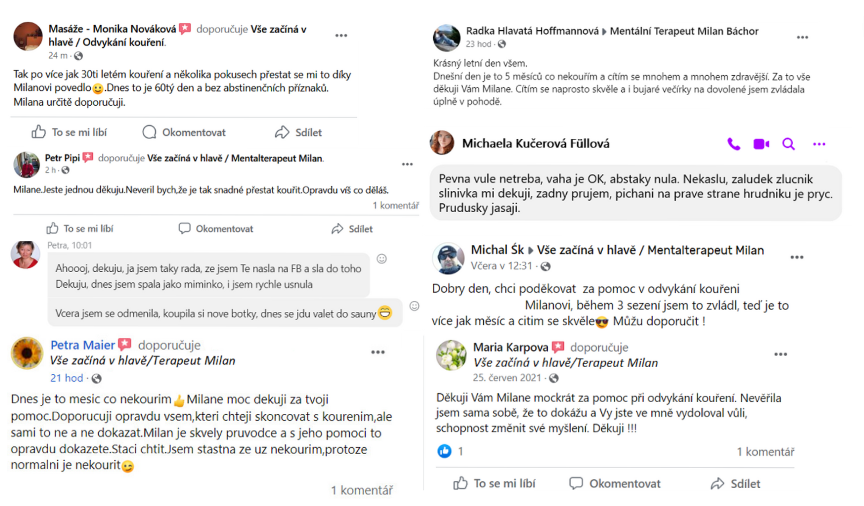The width and height of the screenshot is (864, 506).
Task: Expand more options on Michal Šk's post
Action: tap(796, 257)
